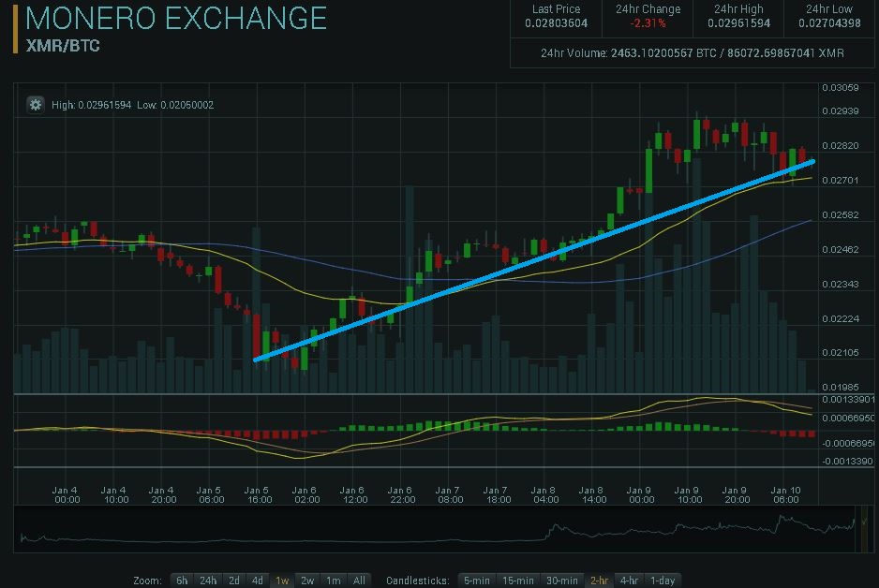
Task: Switch candlesticks to 4-hr
Action: click(x=629, y=581)
